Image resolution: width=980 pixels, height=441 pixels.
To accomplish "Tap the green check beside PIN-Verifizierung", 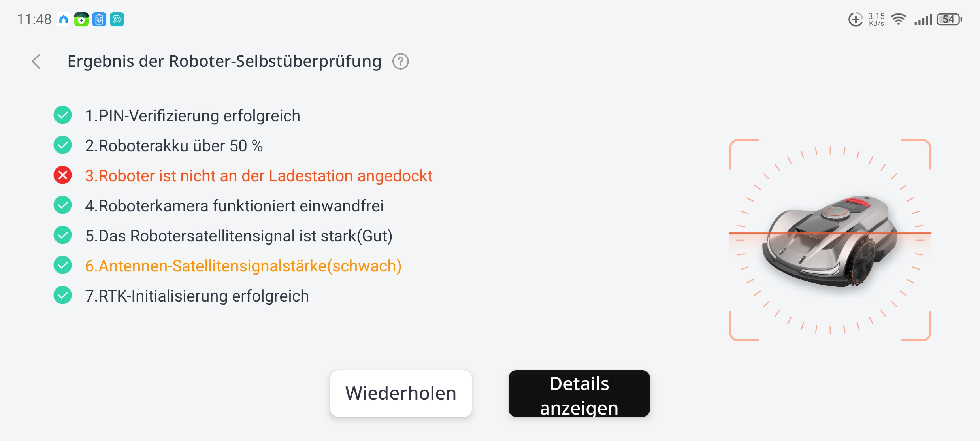I will 62,115.
